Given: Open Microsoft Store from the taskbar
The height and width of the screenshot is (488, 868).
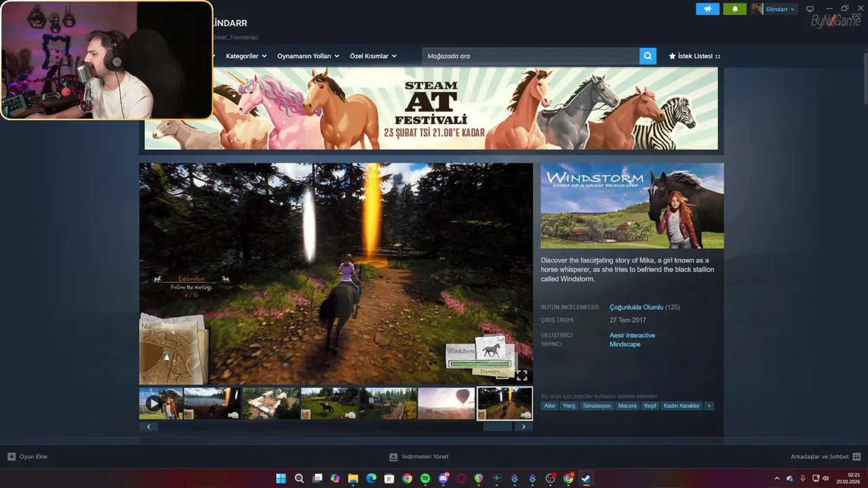Looking at the screenshot, I should [x=389, y=479].
